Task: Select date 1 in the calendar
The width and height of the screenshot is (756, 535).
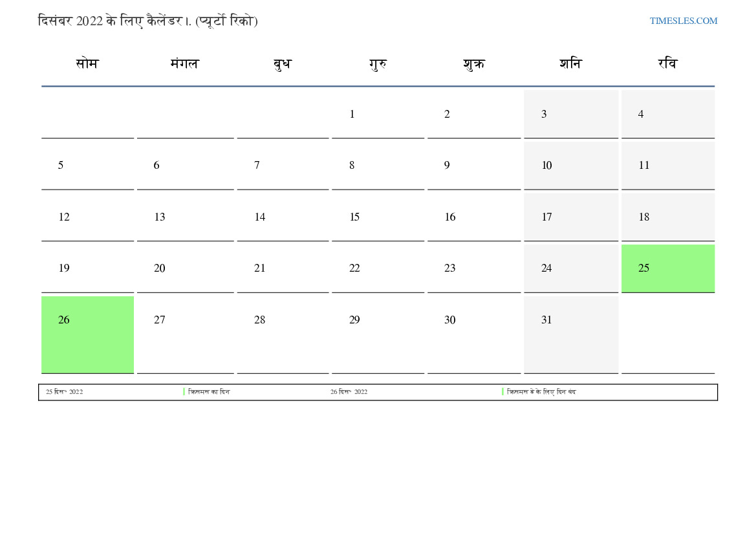Action: [x=378, y=114]
